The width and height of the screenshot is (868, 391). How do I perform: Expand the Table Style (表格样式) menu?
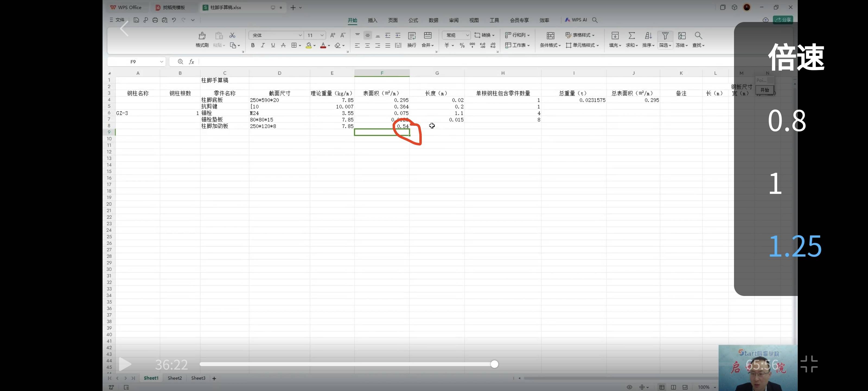pos(580,35)
